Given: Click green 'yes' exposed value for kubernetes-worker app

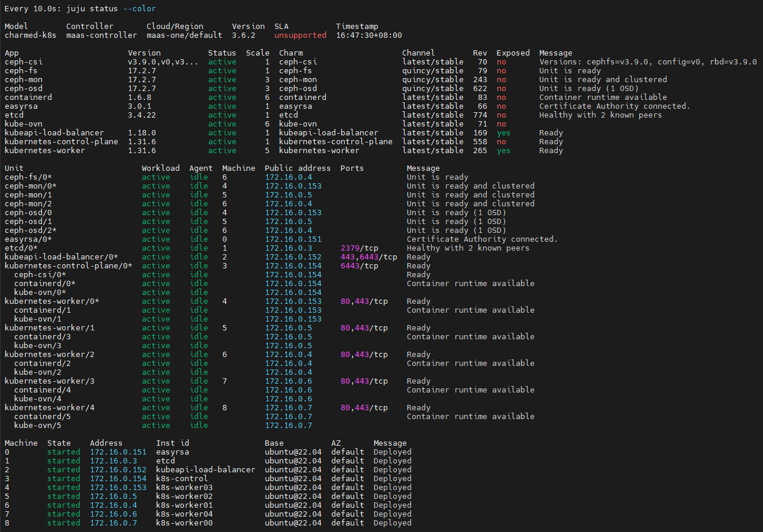Looking at the screenshot, I should [x=504, y=151].
